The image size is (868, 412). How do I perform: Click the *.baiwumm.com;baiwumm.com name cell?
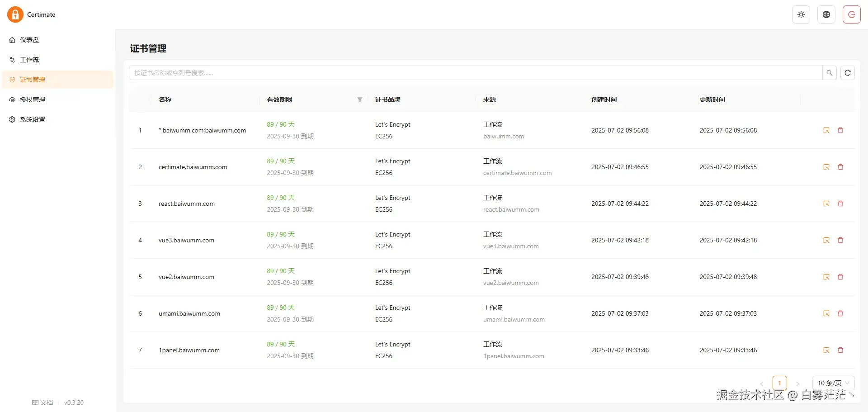(x=202, y=130)
